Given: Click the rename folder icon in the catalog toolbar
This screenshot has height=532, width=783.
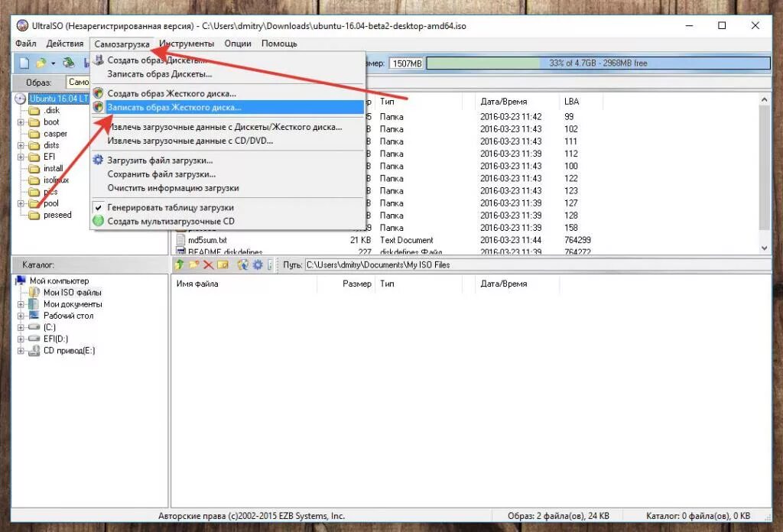Looking at the screenshot, I should click(x=223, y=264).
